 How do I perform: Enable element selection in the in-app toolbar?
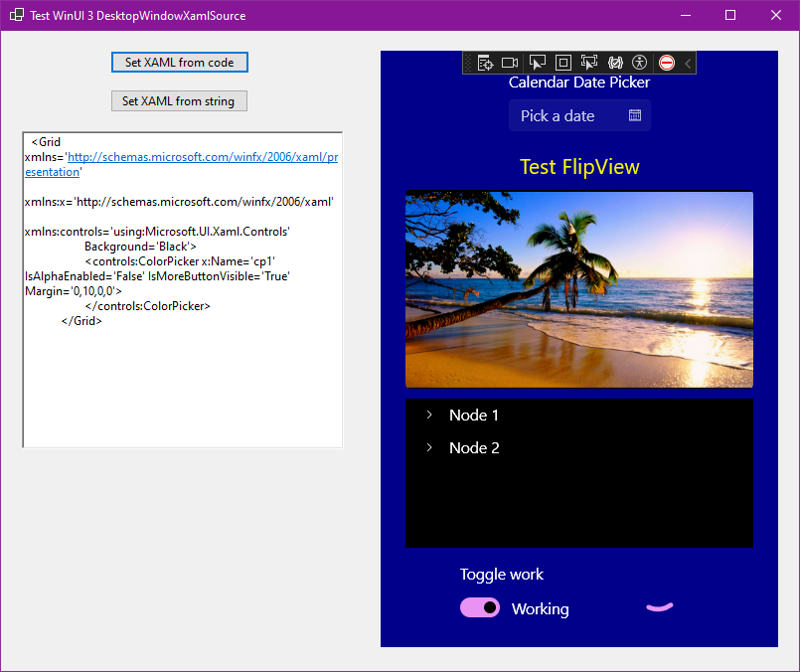click(537, 62)
